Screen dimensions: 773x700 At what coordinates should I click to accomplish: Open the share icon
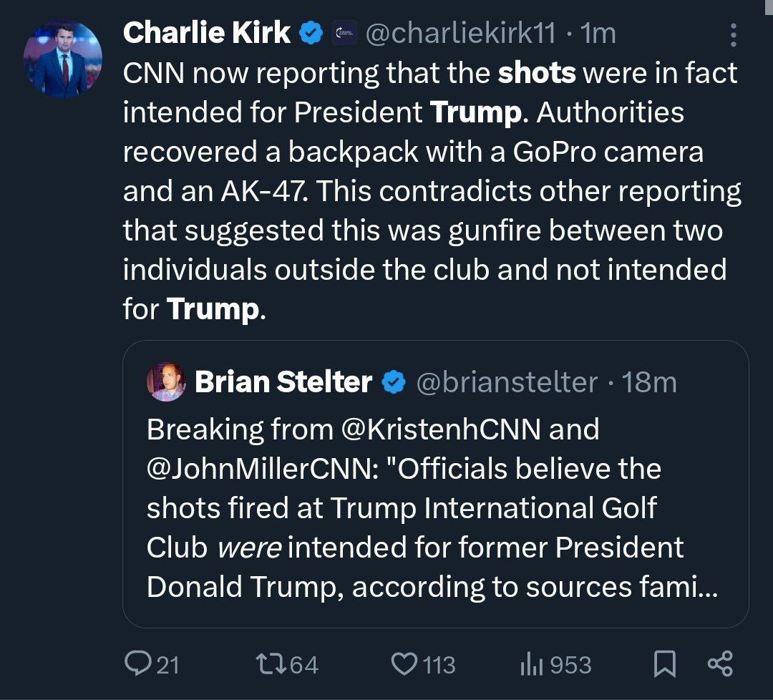(719, 664)
